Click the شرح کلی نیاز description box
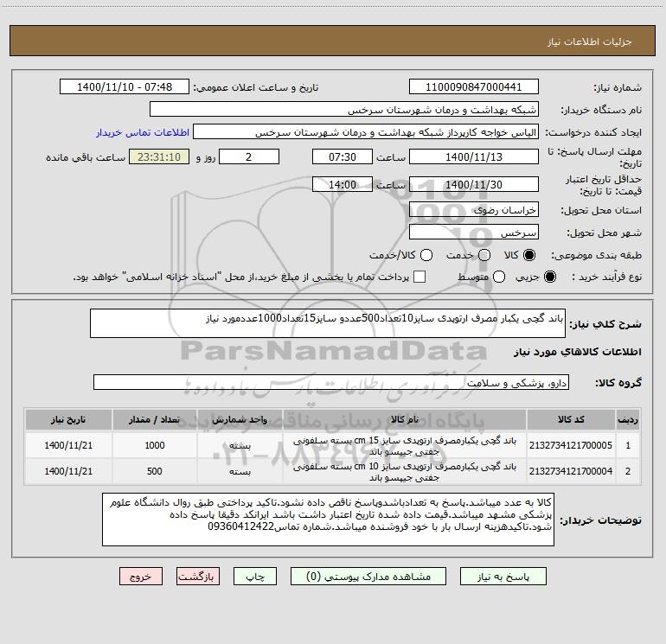666x644 pixels. pos(328,323)
